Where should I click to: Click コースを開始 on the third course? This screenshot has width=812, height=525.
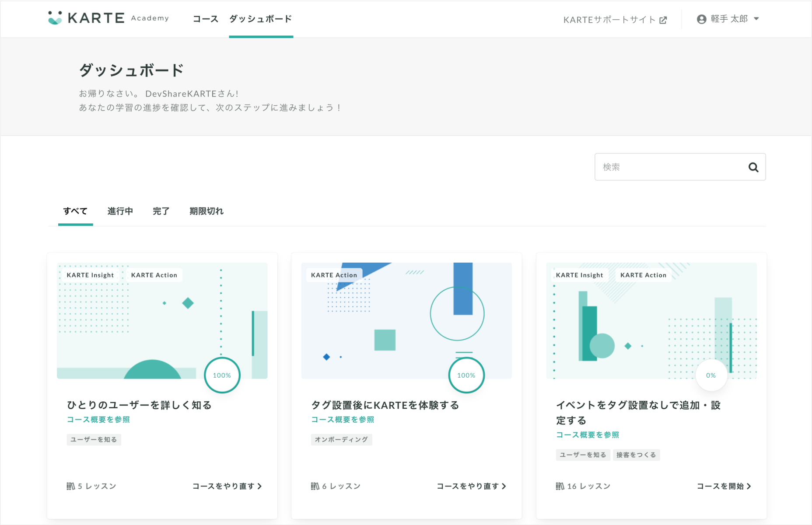click(x=724, y=486)
